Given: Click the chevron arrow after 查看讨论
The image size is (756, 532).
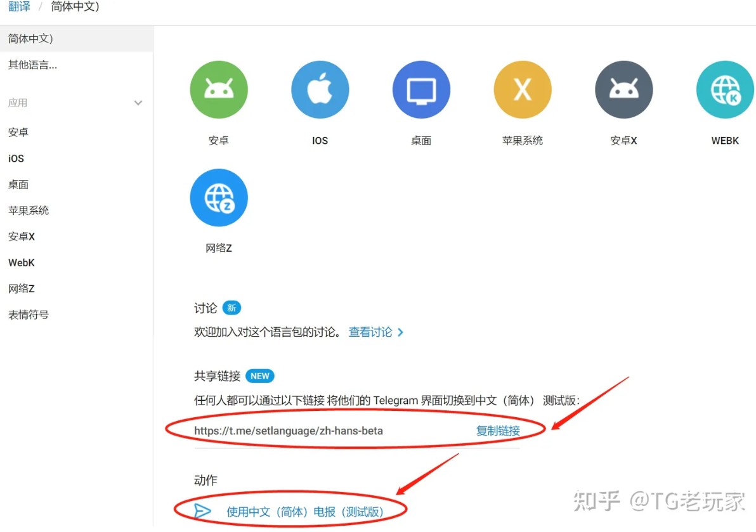Looking at the screenshot, I should [x=401, y=332].
